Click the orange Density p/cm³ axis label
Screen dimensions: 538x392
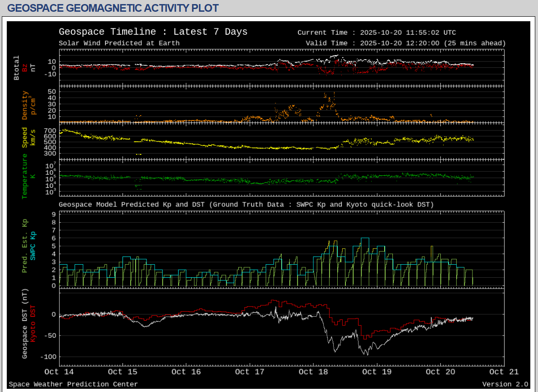pyautogui.click(x=25, y=106)
